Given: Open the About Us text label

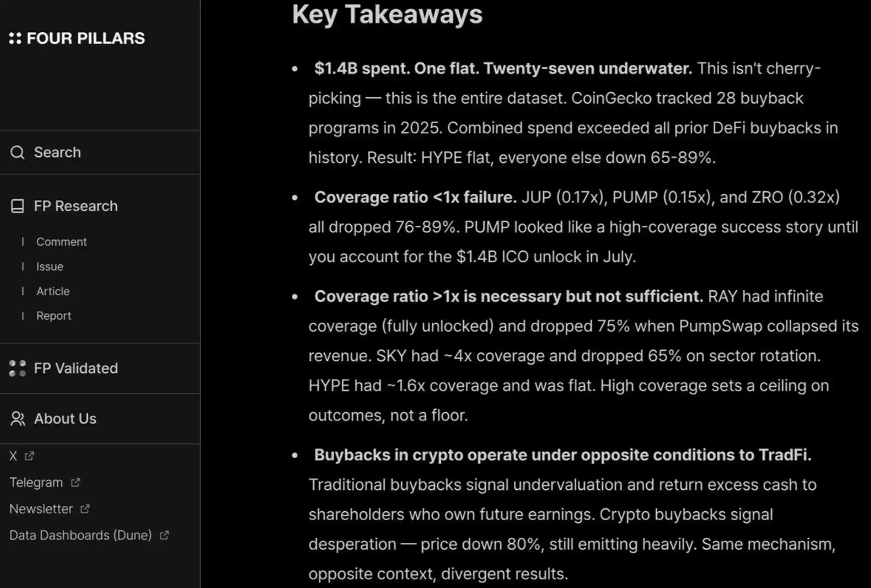Looking at the screenshot, I should (65, 419).
